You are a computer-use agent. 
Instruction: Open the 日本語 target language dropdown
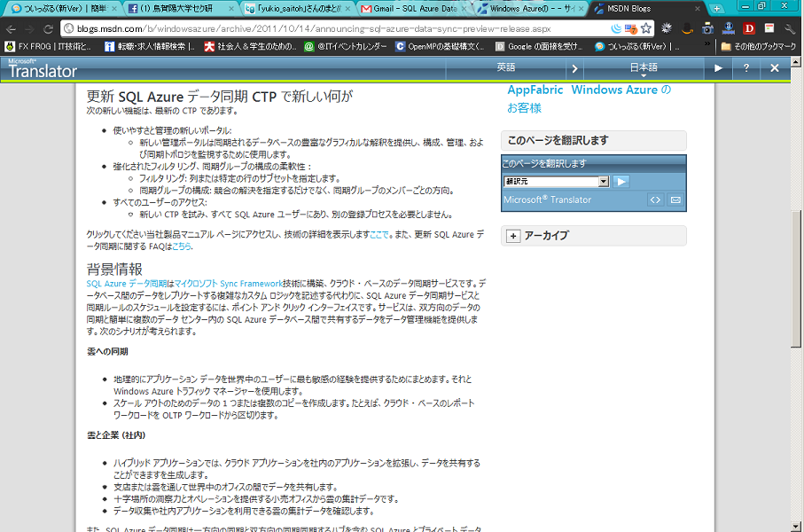tap(644, 68)
